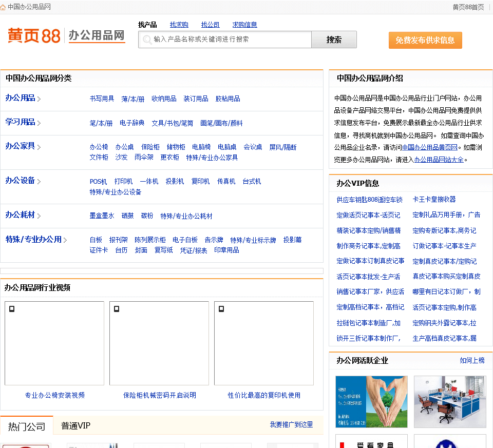Expand the 学习用品 category arrow
This screenshot has height=448, width=493.
[39, 123]
